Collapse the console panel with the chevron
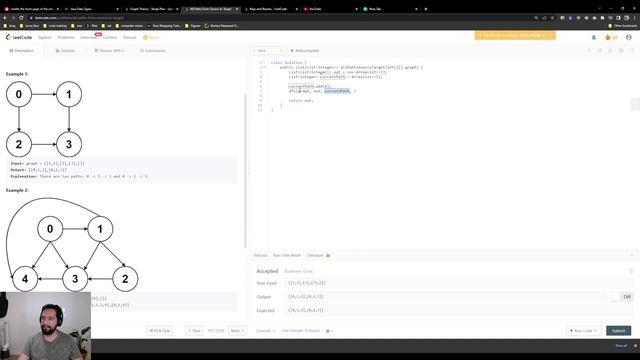640x360 pixels. (x=631, y=255)
